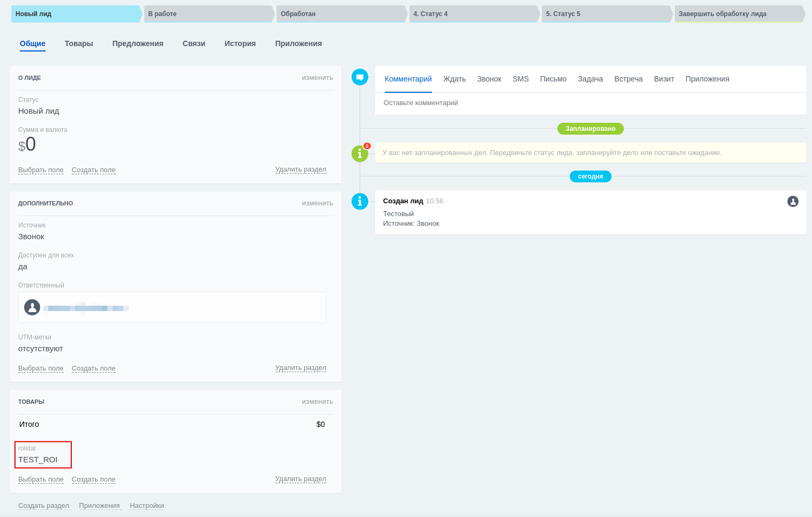812x517 pixels.
Task: Click the green planned-info icon with badge
Action: click(x=360, y=153)
